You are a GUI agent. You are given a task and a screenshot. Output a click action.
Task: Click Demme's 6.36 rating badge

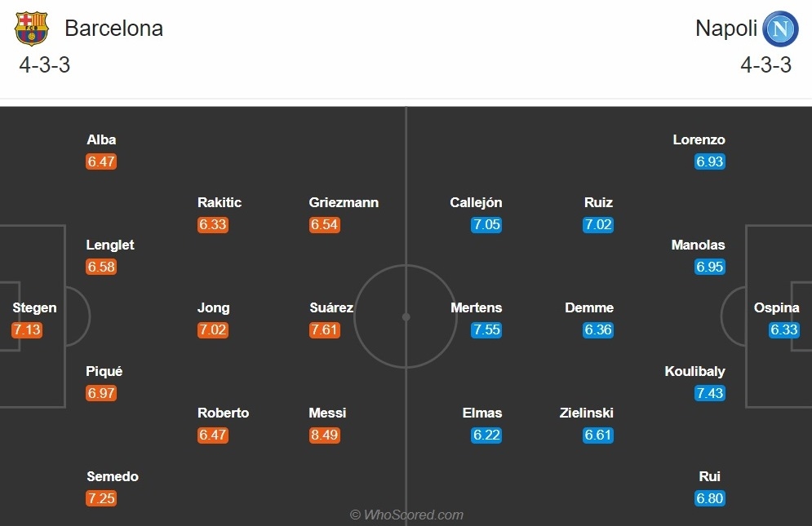598,329
